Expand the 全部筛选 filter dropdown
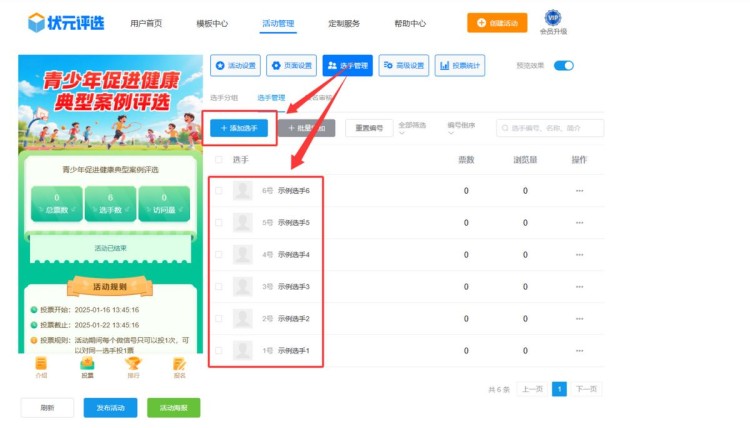 (x=413, y=128)
